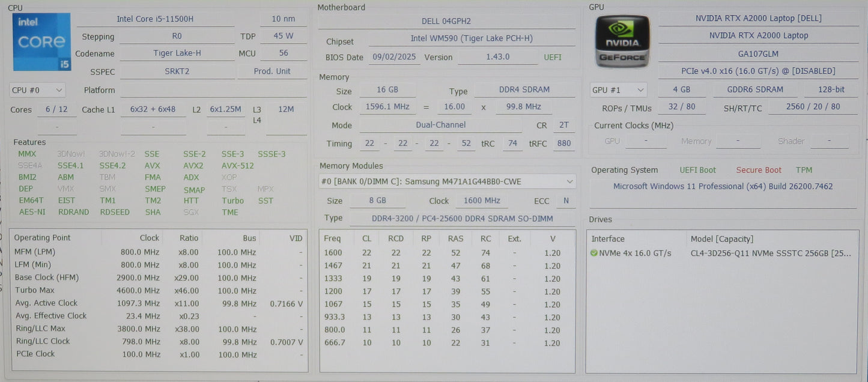The height and width of the screenshot is (382, 868).
Task: Click the NVIDIA GeForce logo
Action: coord(622,41)
